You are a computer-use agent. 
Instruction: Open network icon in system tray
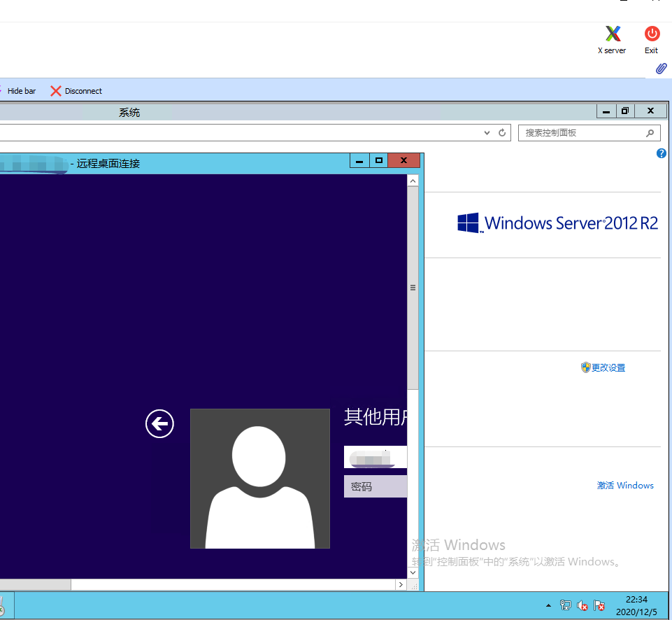[x=565, y=605]
